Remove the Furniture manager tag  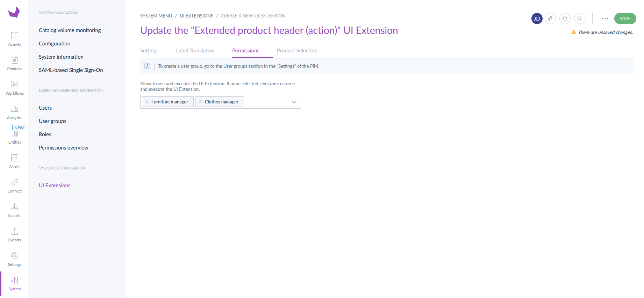pos(147,102)
